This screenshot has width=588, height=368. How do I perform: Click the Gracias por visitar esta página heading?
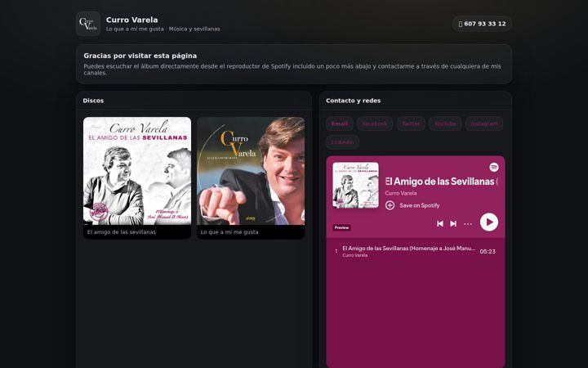[140, 56]
